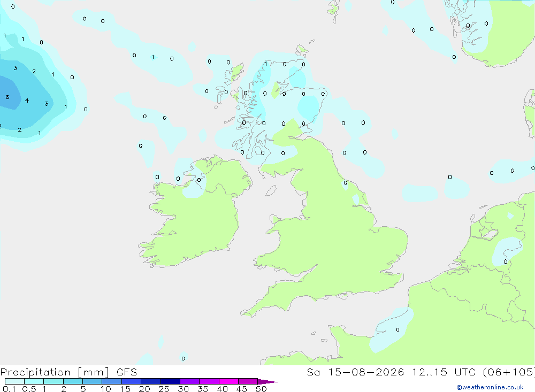Click legend scale label '20'
535x392 pixels.
[x=144, y=389]
